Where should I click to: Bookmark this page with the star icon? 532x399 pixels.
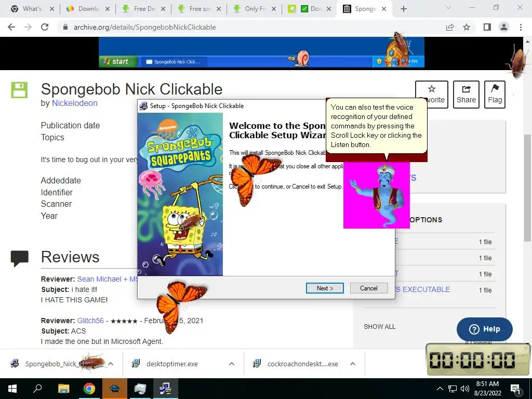tap(467, 27)
